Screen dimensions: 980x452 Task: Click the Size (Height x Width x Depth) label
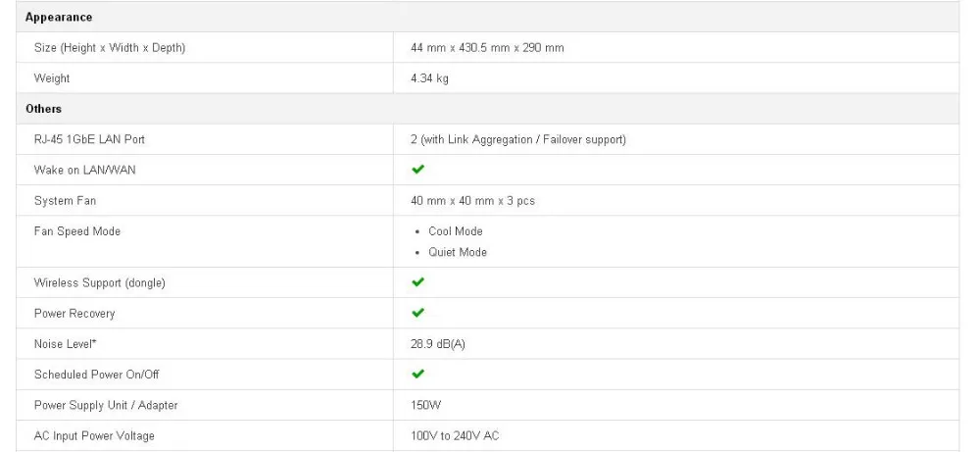(110, 47)
